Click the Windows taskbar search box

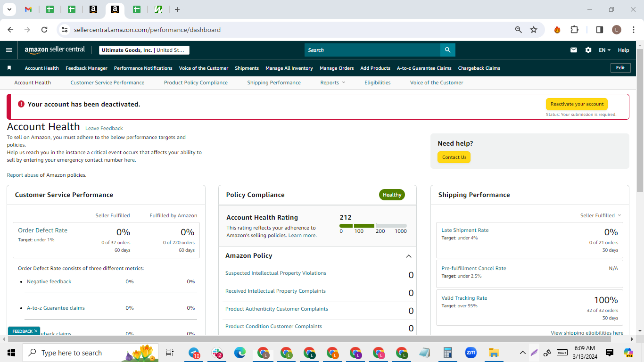click(x=91, y=353)
